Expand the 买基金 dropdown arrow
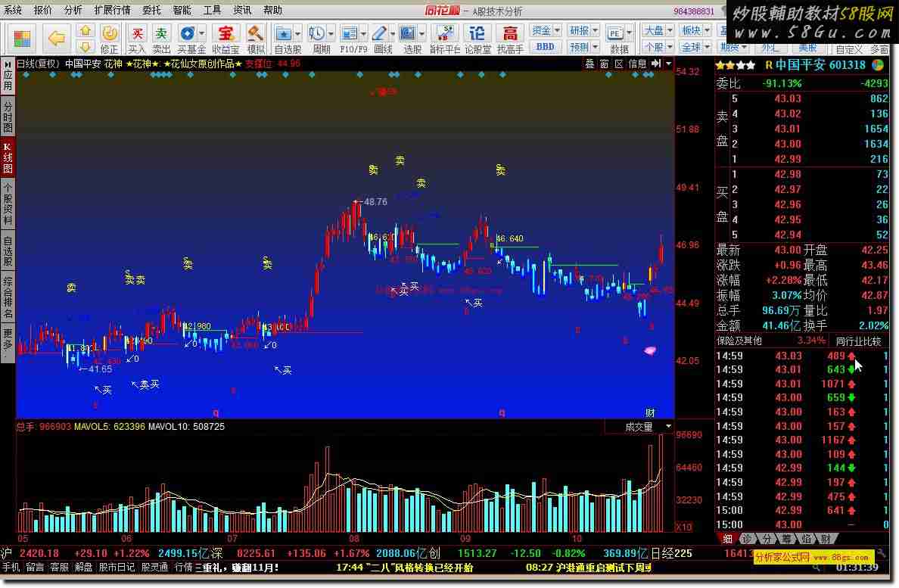The height and width of the screenshot is (588, 899). pyautogui.click(x=201, y=34)
